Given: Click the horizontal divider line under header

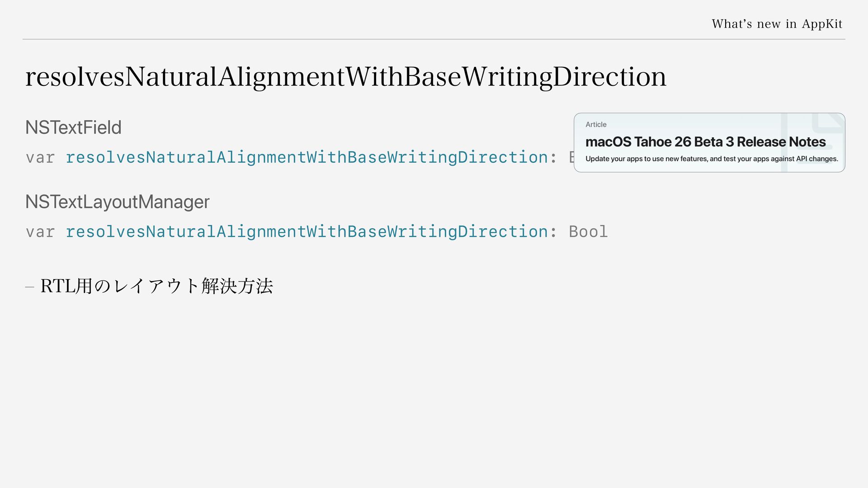Looking at the screenshot, I should click(x=434, y=39).
